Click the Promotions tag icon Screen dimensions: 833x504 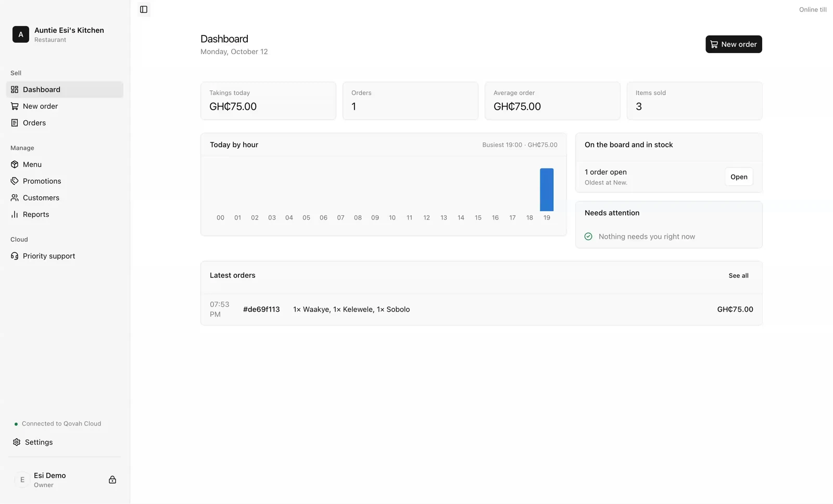point(15,181)
